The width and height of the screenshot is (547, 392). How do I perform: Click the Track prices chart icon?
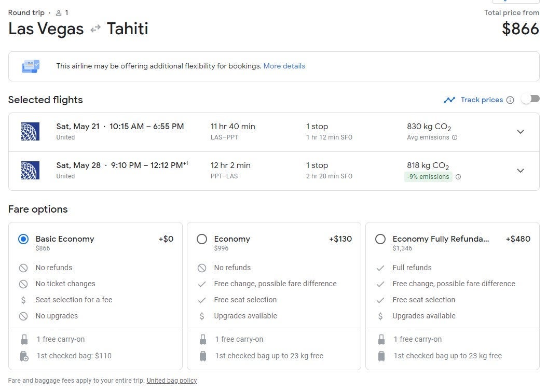pos(449,100)
